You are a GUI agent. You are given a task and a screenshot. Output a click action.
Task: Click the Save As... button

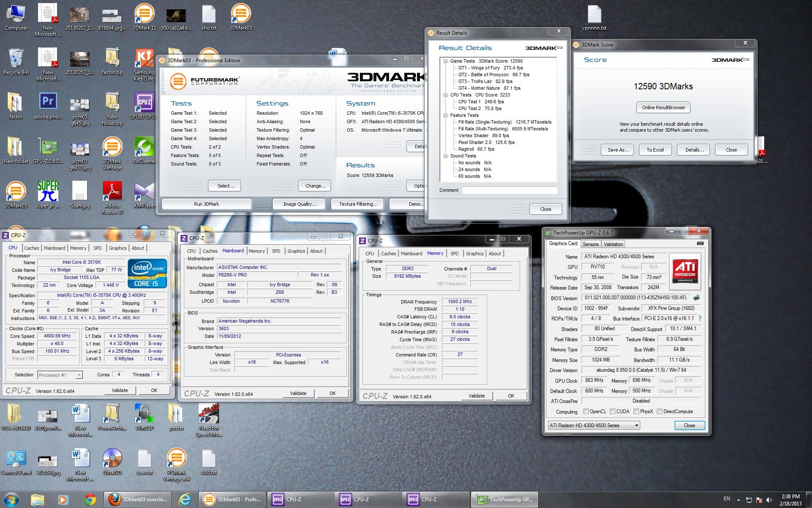coord(618,150)
